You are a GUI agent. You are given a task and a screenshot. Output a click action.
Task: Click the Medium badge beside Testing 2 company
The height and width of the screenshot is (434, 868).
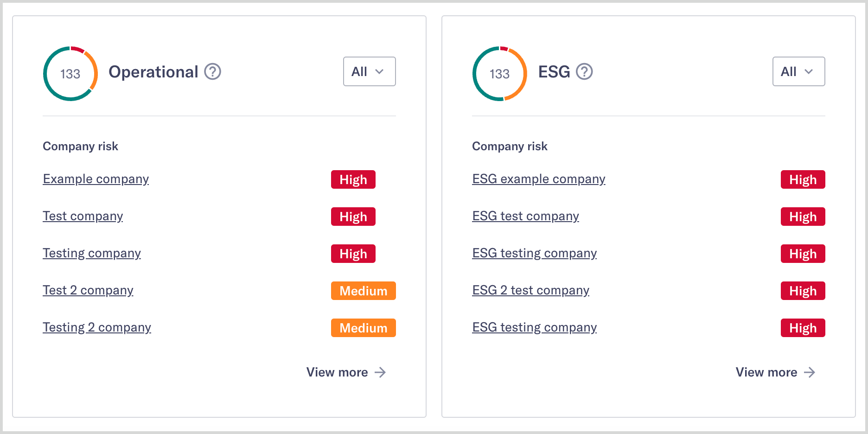(x=363, y=328)
